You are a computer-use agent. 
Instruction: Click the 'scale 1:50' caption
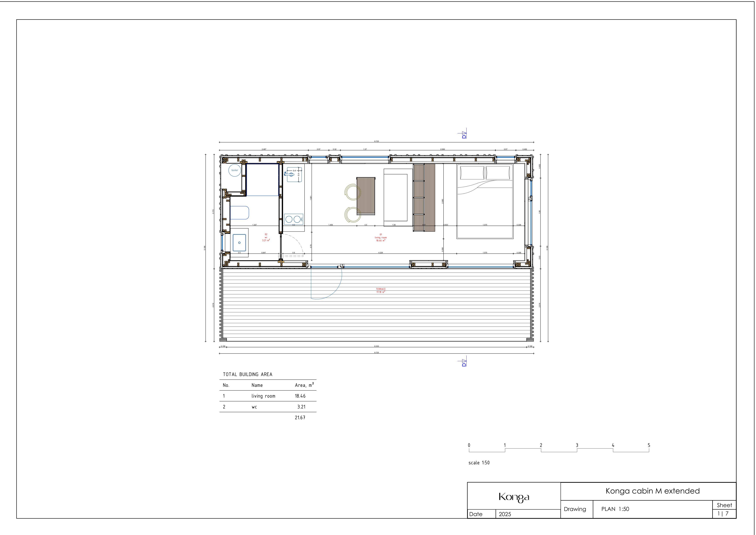point(479,462)
